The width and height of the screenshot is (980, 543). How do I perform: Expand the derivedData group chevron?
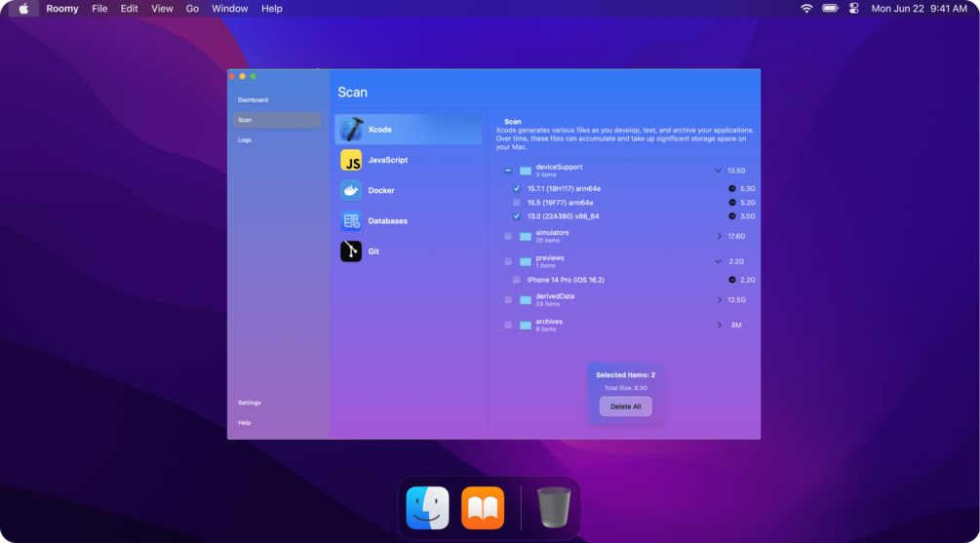pos(720,300)
